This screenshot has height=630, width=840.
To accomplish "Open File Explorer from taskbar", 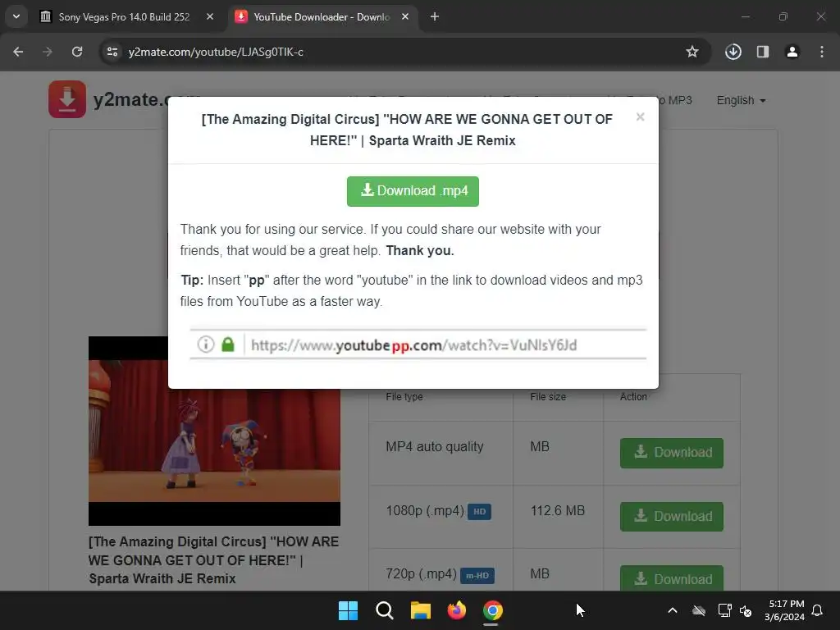I will coord(421,610).
